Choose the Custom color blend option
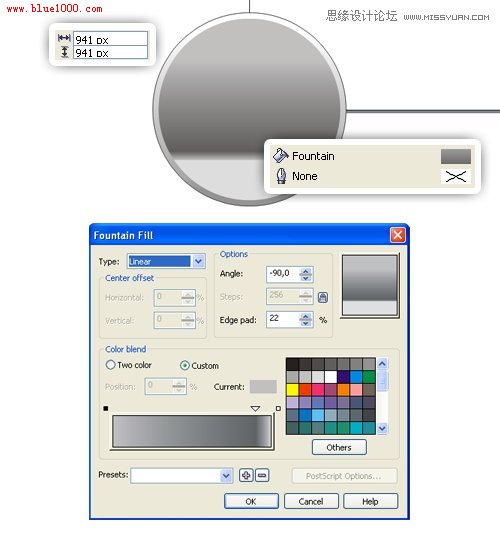This screenshot has height=541, width=500. click(185, 365)
